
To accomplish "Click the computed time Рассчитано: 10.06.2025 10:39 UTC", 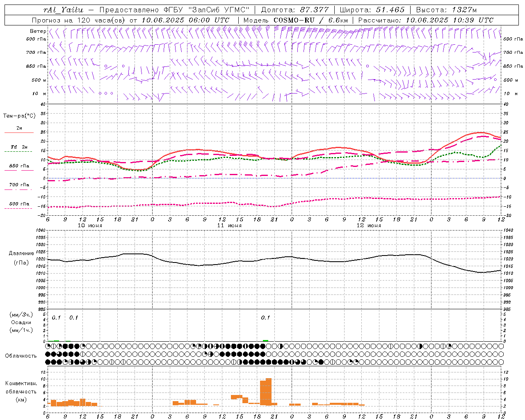I will tap(426, 20).
